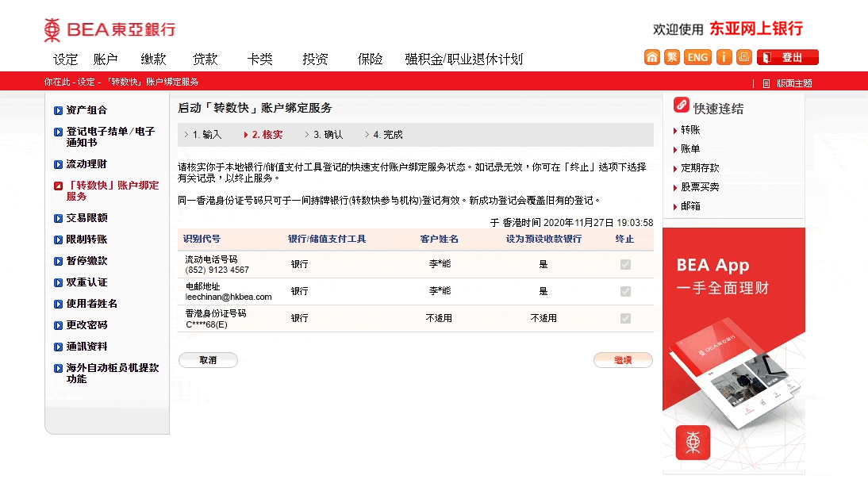868x487 pixels.
Task: Click arrow icon beside 暂停缴款
Action: pyautogui.click(x=58, y=261)
